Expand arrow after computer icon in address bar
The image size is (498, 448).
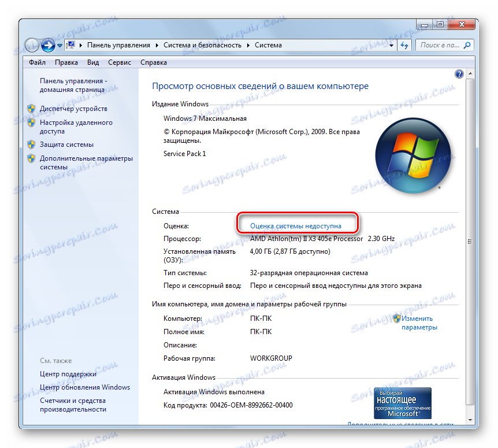click(x=81, y=45)
